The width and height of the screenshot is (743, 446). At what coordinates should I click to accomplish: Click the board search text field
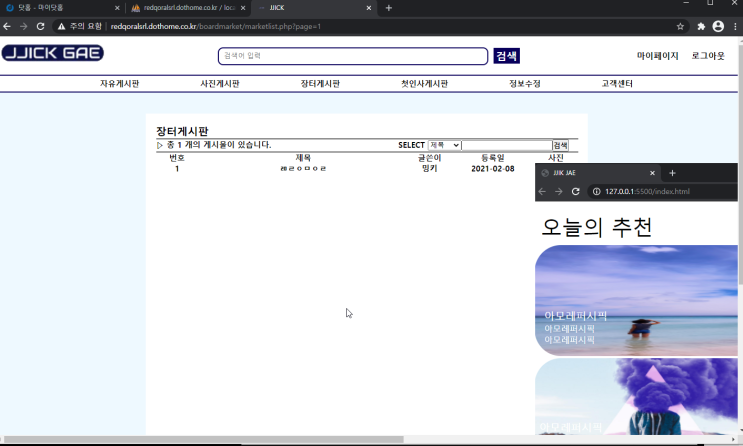tap(507, 145)
